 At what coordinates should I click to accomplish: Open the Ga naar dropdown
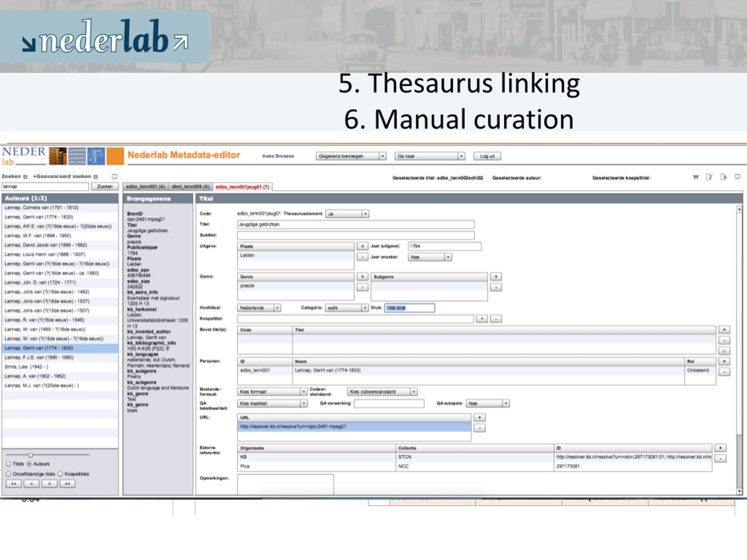(430, 156)
